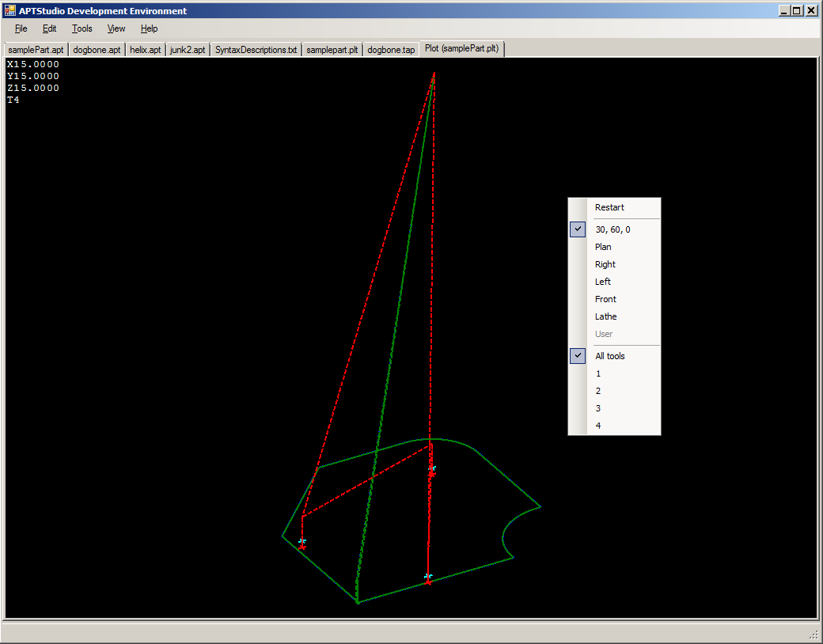
Task: Select the Plan view entry
Action: pos(614,247)
